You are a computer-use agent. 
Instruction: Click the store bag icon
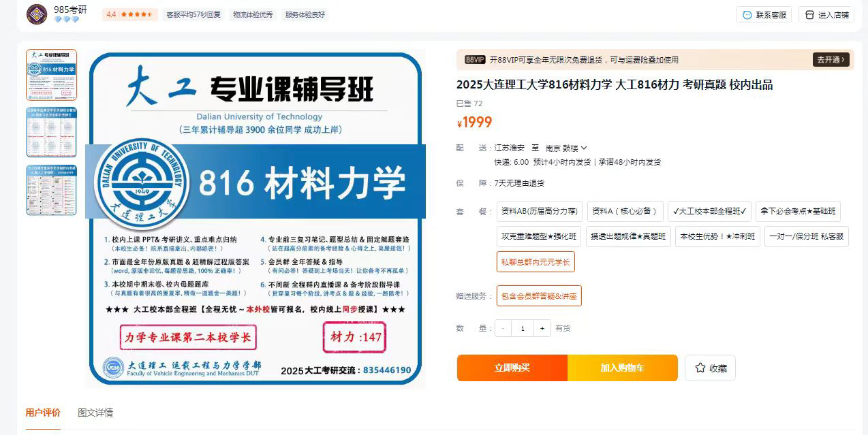click(809, 15)
